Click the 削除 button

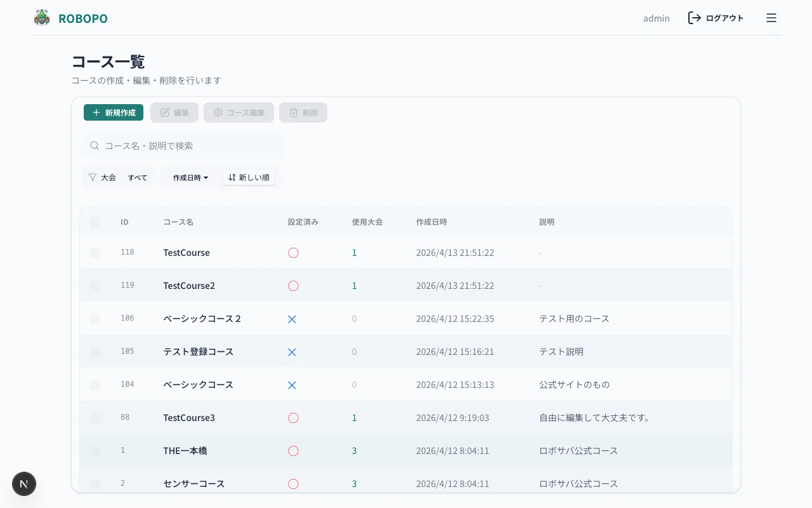click(303, 112)
